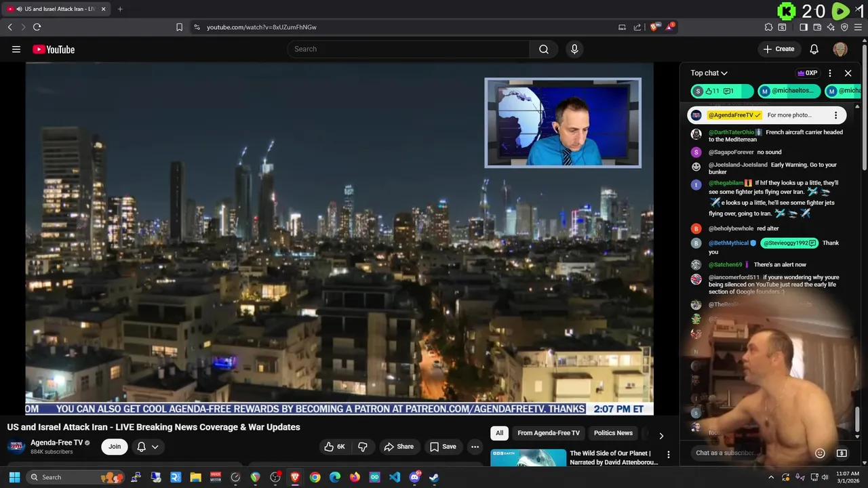
Task: Show more filter chips with the right arrow
Action: coord(661,436)
